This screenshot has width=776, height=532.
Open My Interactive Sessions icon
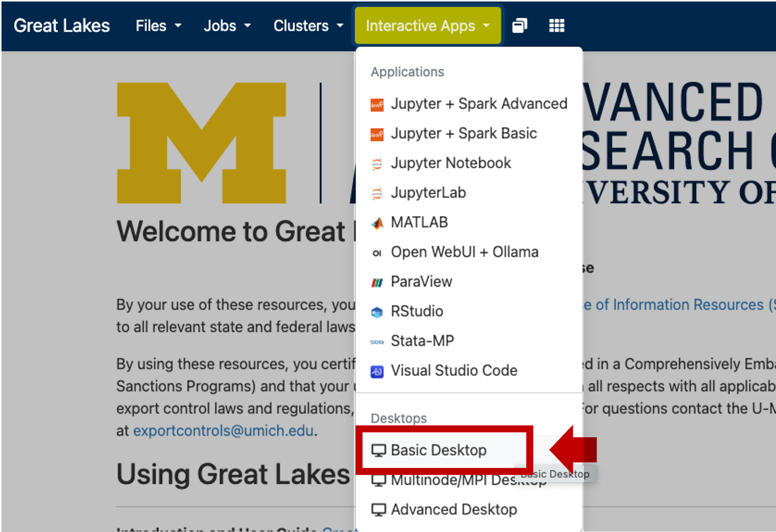[519, 26]
